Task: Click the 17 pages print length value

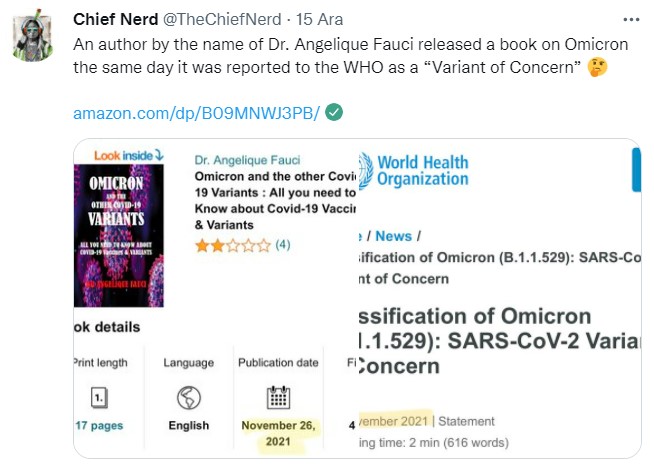Action: point(99,425)
